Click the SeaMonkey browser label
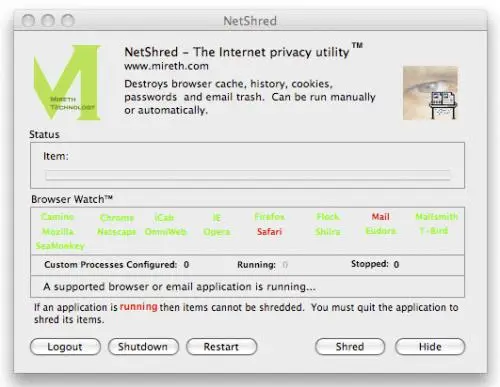This screenshot has height=387, width=500. [60, 246]
